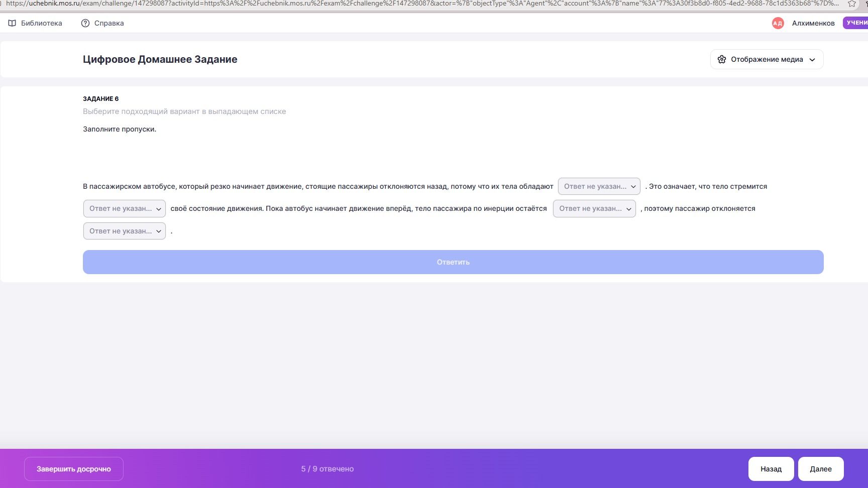Click 'Заполните пропуски.' instruction text
Screen dimensions: 868x488
pos(120,129)
